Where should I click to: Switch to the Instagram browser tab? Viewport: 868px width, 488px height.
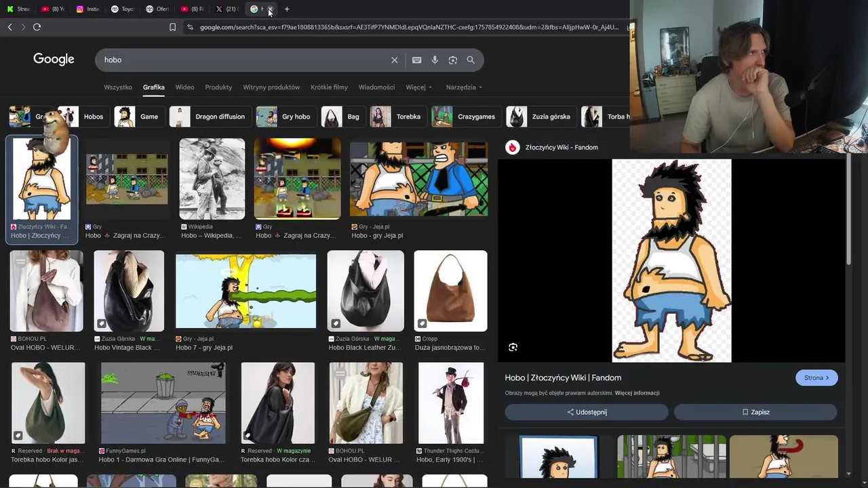[87, 9]
